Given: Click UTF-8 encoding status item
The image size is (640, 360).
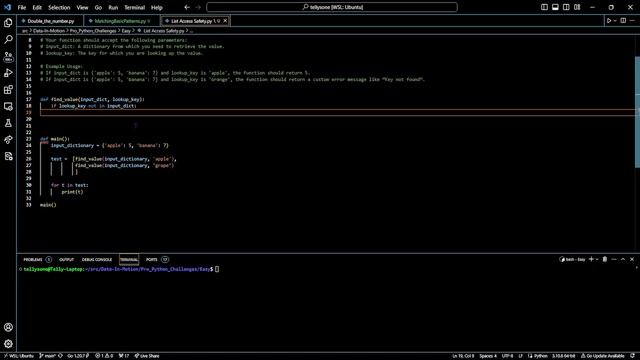Looking at the screenshot, I should [507, 356].
